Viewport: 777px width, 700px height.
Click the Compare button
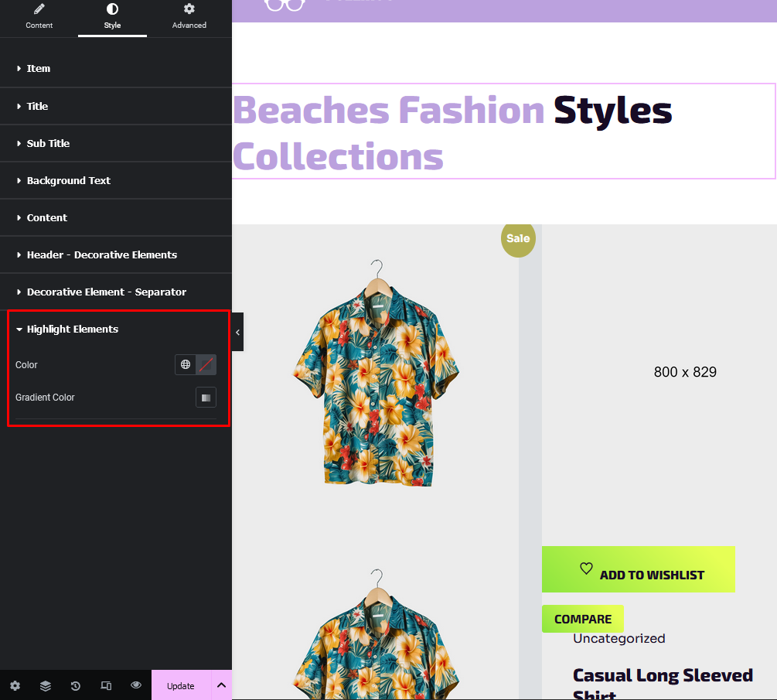coord(583,619)
